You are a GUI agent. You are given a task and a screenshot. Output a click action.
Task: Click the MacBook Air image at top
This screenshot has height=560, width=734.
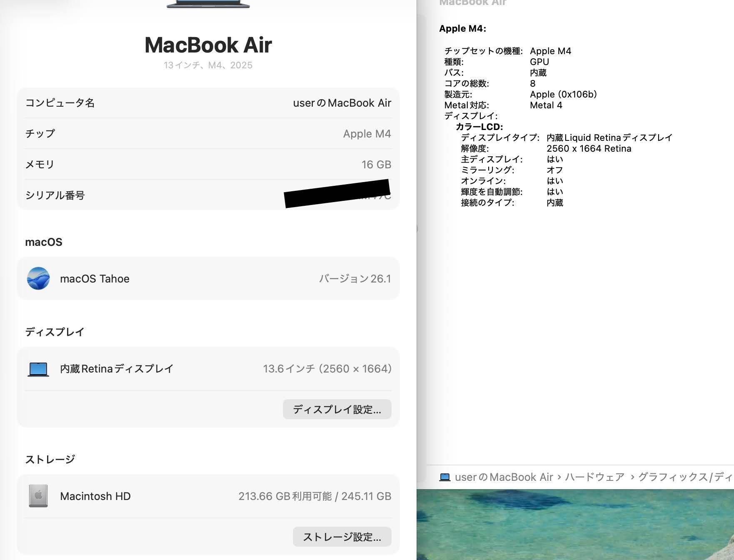208,4
